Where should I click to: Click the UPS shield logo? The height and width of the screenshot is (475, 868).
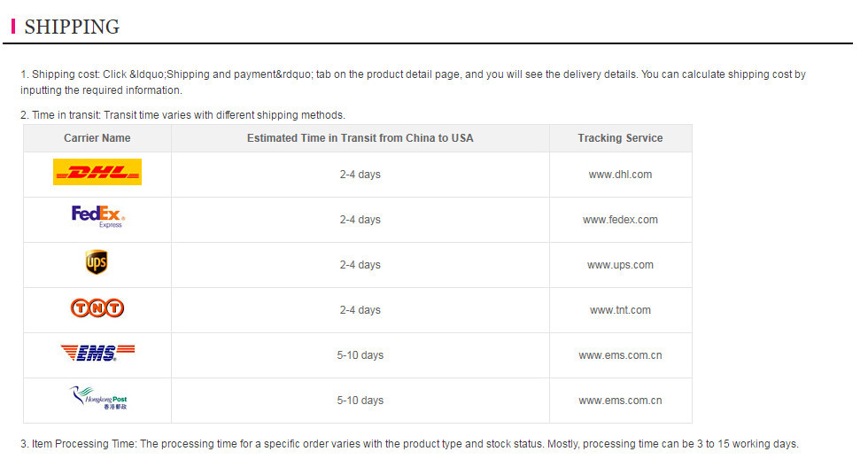97,262
